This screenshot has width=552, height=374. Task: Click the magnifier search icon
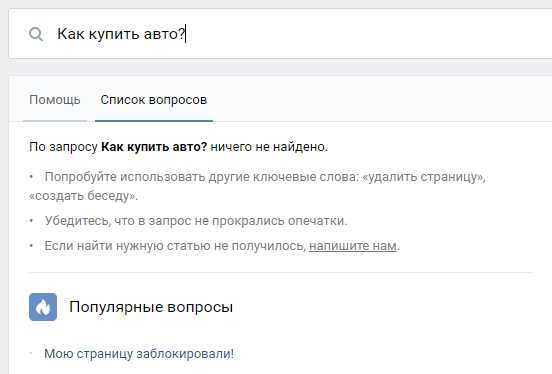coord(36,34)
